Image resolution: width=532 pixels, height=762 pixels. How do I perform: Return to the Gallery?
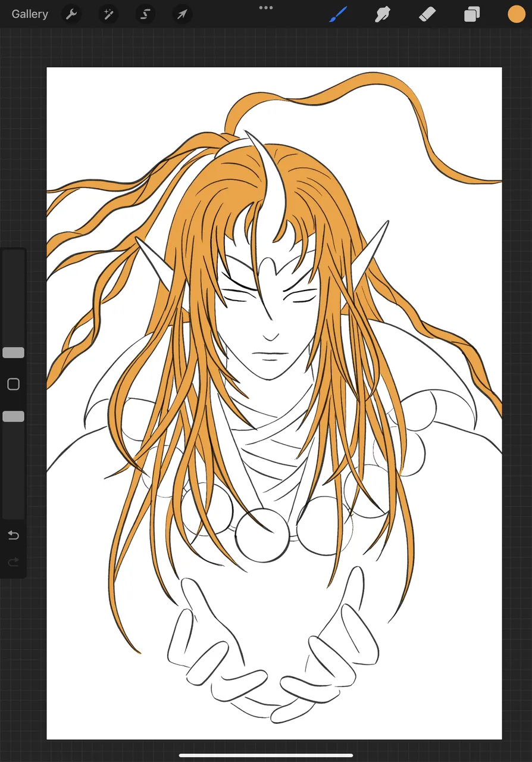pos(30,14)
